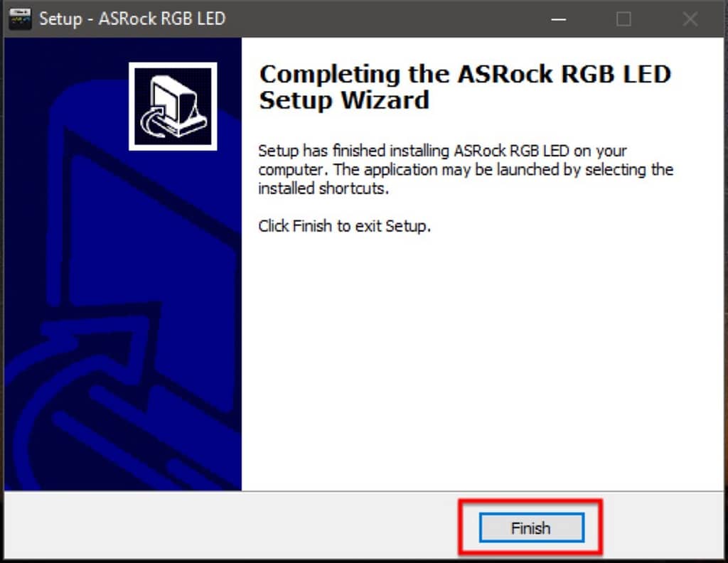
Task: Click the greyed-out maximize button
Action: tap(623, 19)
